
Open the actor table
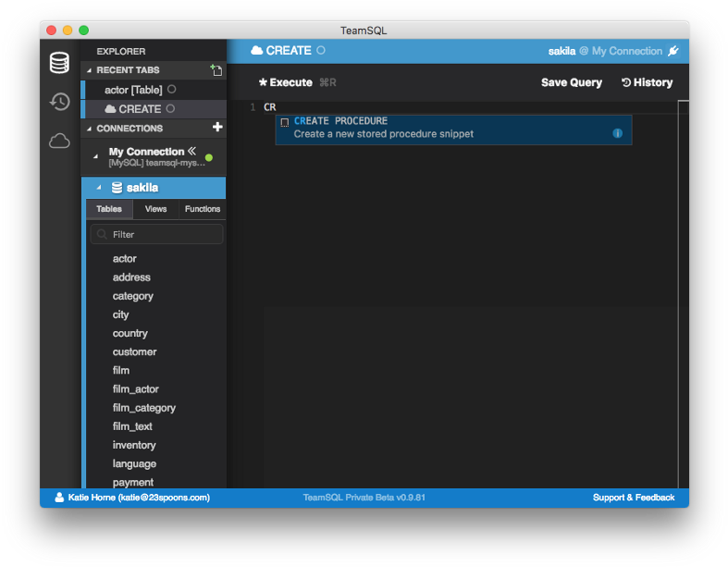pyautogui.click(x=125, y=259)
